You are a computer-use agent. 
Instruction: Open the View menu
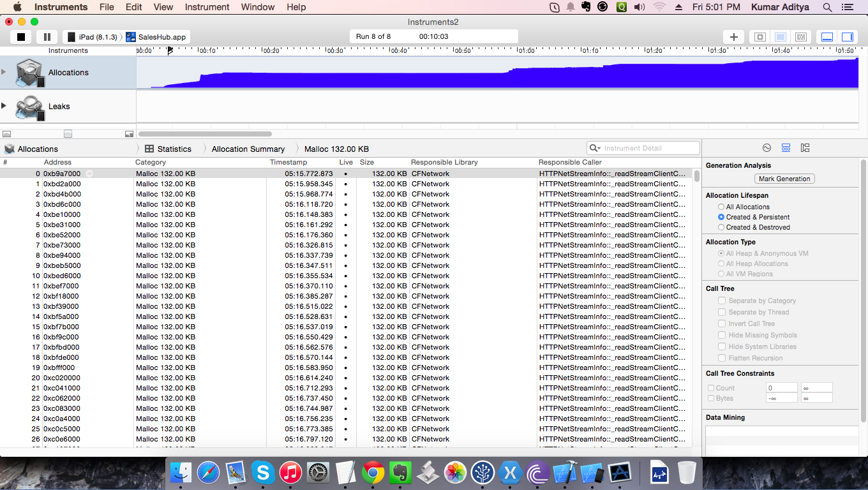163,7
